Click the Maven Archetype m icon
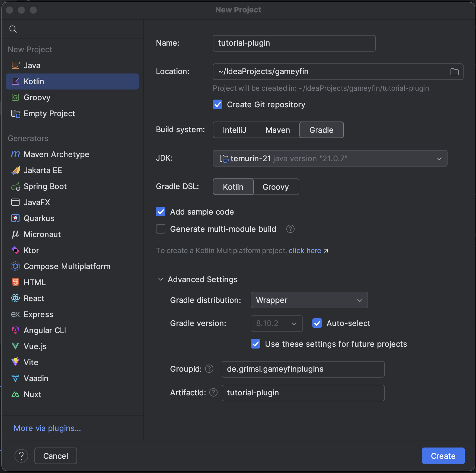Image resolution: width=476 pixels, height=473 pixels. pyautogui.click(x=15, y=154)
